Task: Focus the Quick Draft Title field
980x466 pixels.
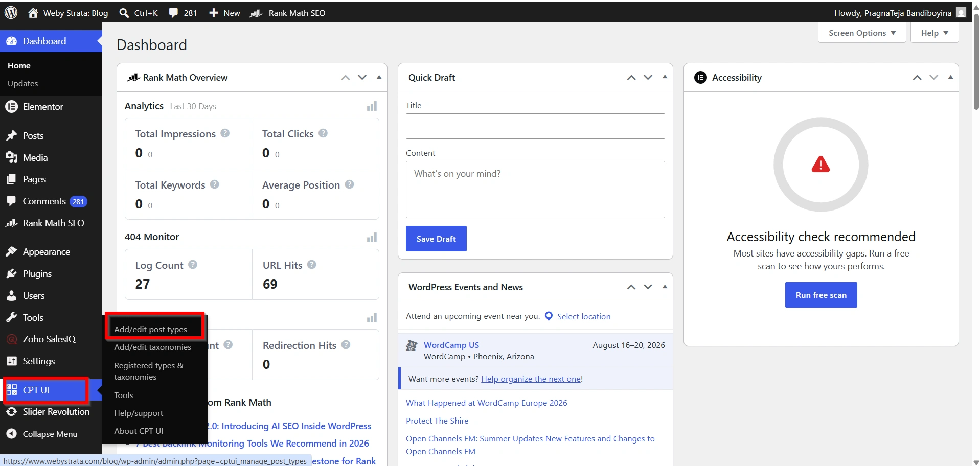Action: tap(535, 126)
